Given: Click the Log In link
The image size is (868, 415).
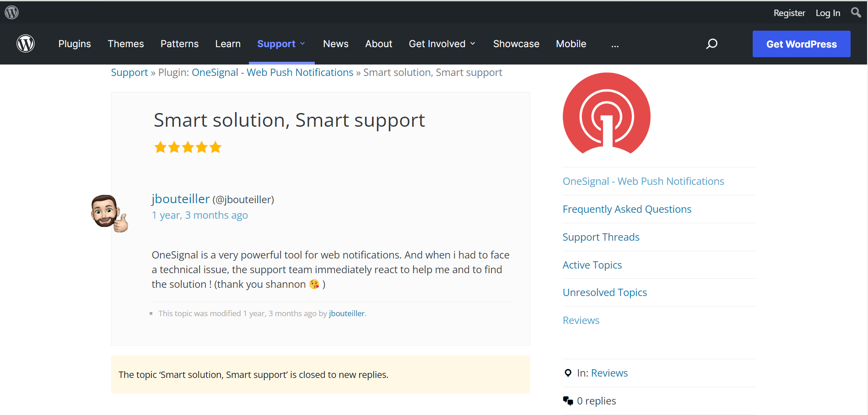Looking at the screenshot, I should 828,13.
